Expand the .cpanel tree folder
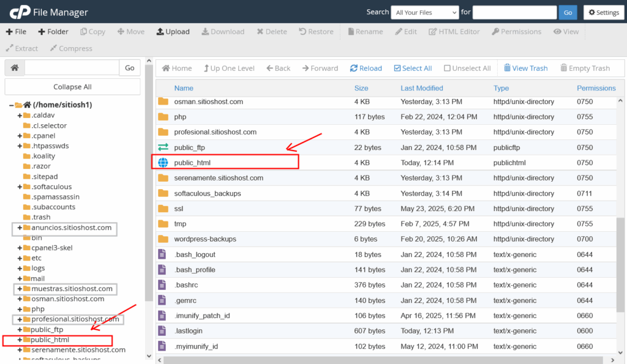This screenshot has width=627, height=364. (19, 136)
